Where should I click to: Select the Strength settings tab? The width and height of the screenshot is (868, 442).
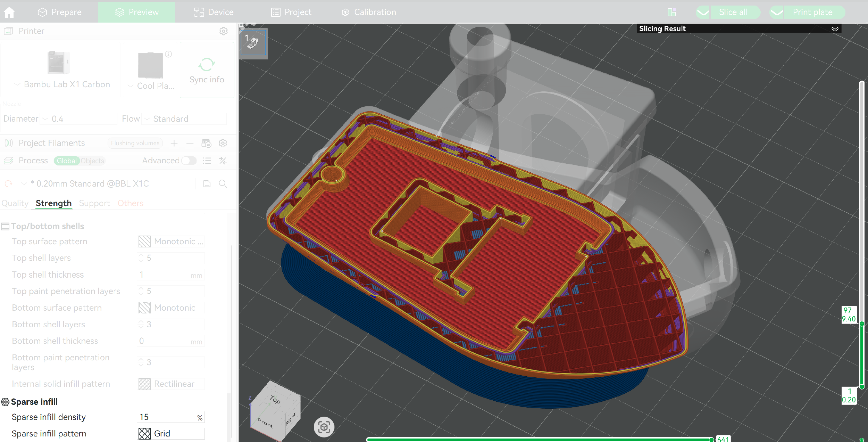click(53, 203)
